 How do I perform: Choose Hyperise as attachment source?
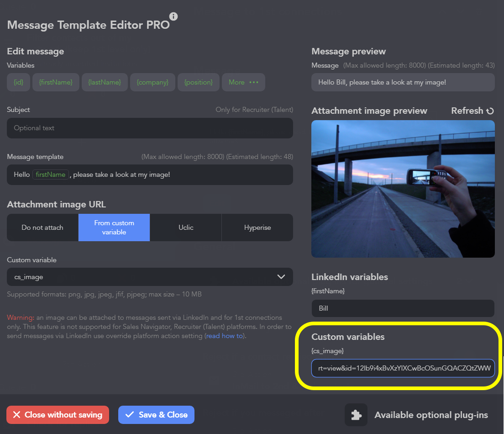point(257,228)
